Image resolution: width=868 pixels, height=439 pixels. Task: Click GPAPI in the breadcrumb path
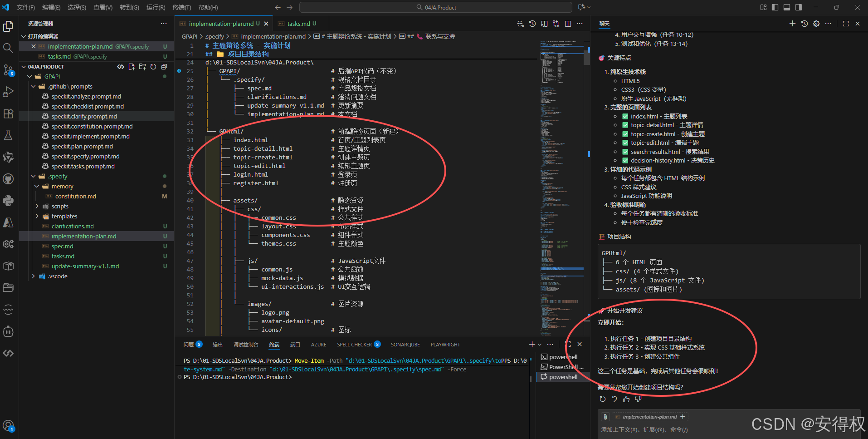click(190, 36)
